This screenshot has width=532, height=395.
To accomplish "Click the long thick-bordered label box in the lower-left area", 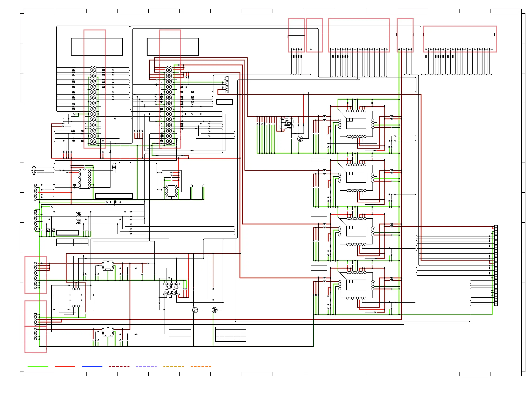I will (x=114, y=196).
